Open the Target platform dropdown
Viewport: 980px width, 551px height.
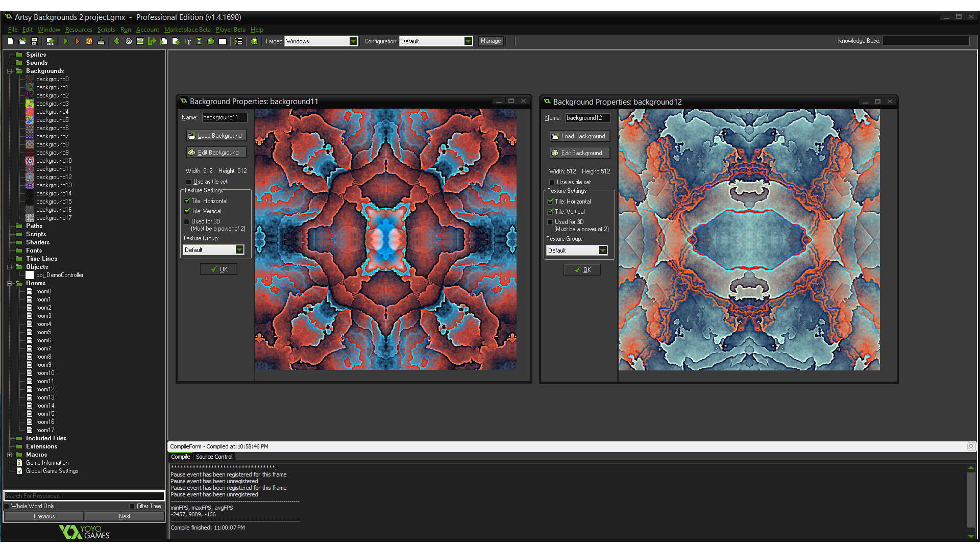point(354,41)
